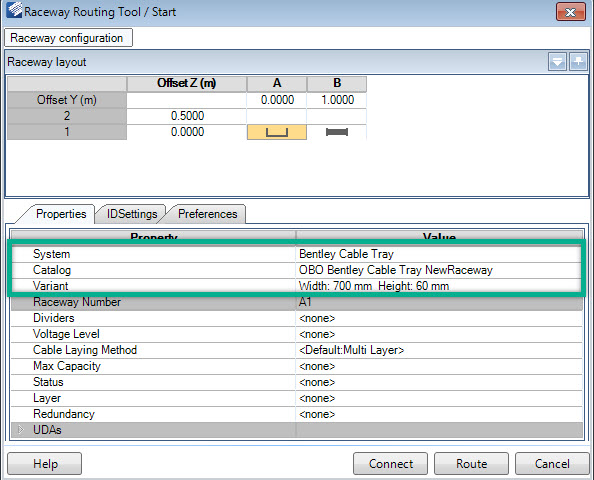
Task: Select the column B header
Action: pyautogui.click(x=337, y=83)
